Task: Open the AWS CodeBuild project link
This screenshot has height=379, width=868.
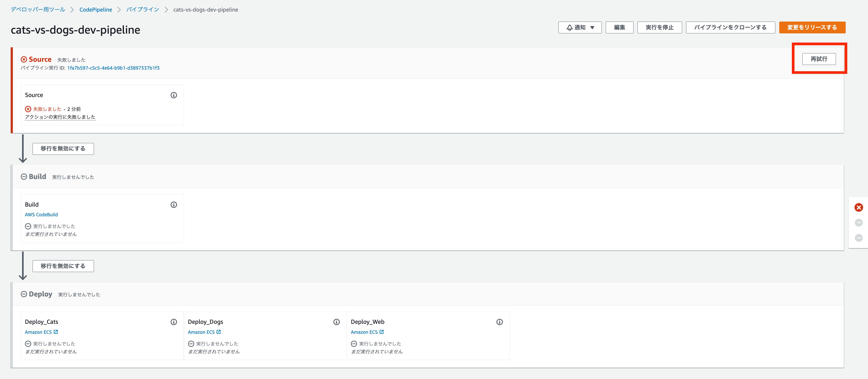Action: (x=41, y=214)
